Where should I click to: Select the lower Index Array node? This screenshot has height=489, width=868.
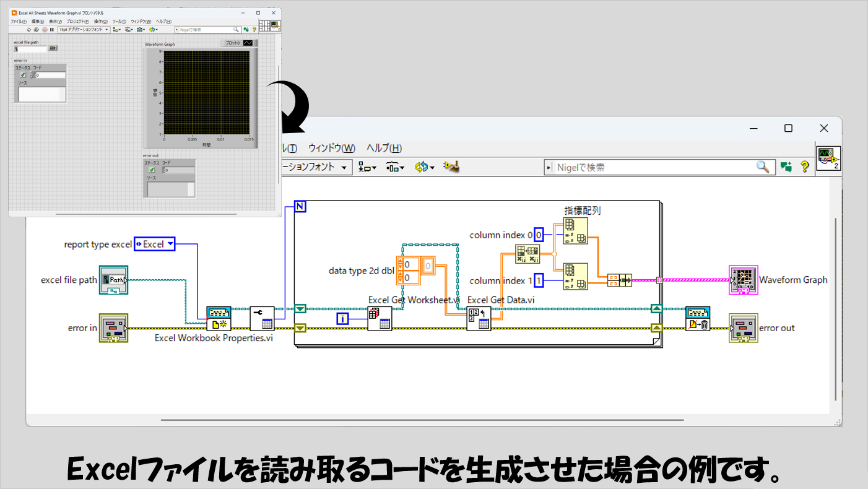575,276
